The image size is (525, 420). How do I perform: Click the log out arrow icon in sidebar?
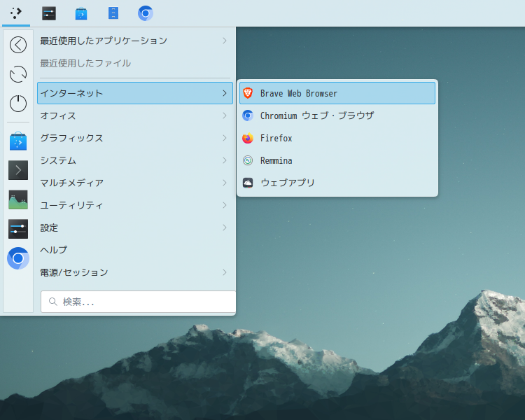coord(18,45)
